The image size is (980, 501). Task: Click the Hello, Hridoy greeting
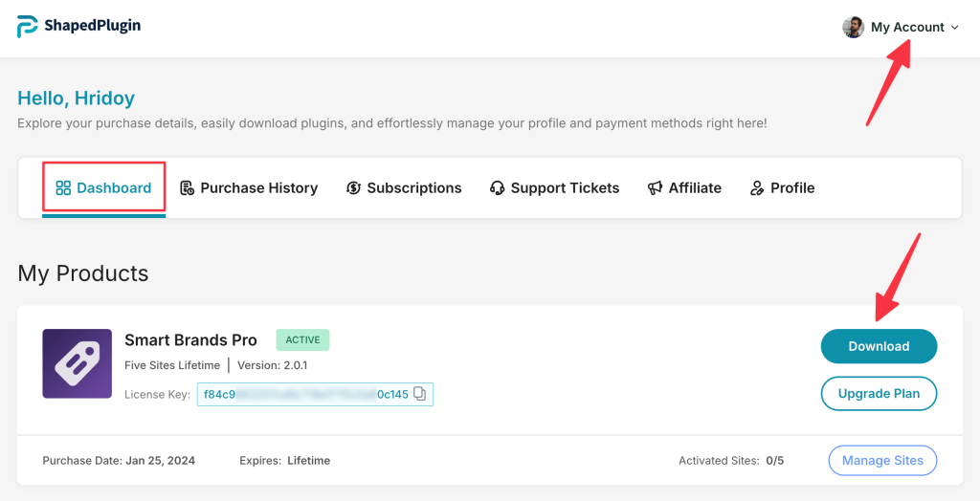click(x=77, y=98)
